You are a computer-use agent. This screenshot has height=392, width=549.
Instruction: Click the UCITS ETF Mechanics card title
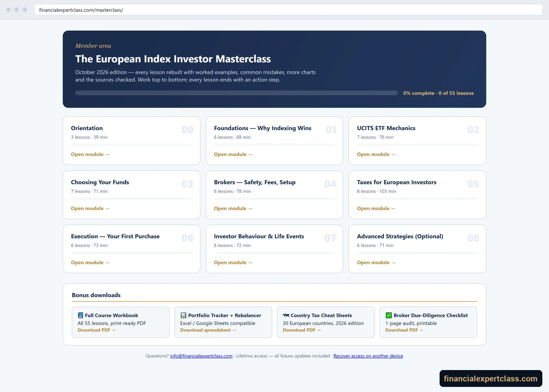(386, 128)
